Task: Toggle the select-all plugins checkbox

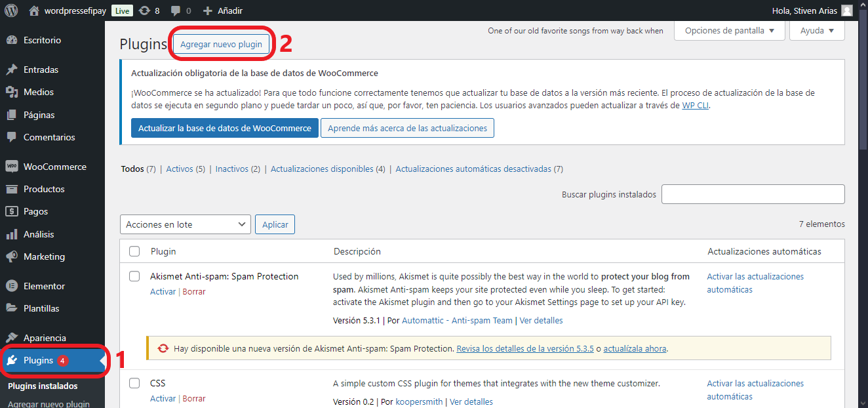Action: click(134, 251)
